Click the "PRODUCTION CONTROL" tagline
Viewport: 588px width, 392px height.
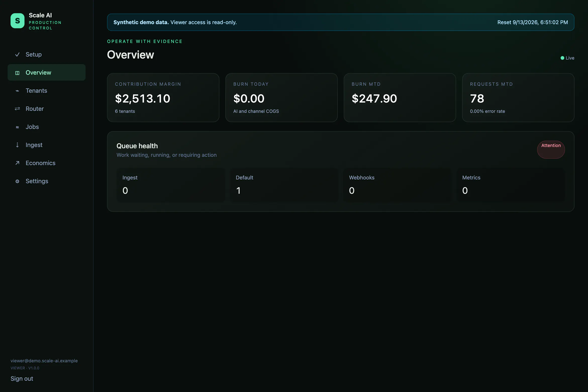pyautogui.click(x=45, y=25)
